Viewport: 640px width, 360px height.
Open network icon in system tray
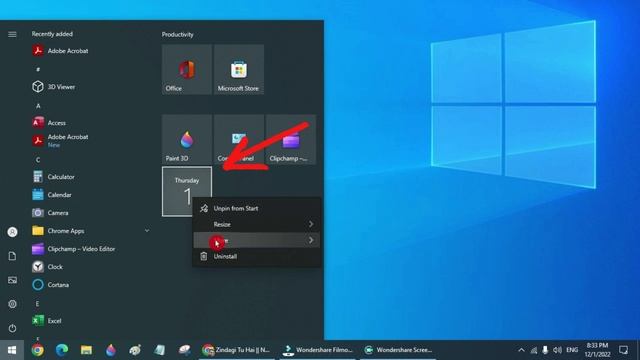(x=533, y=350)
